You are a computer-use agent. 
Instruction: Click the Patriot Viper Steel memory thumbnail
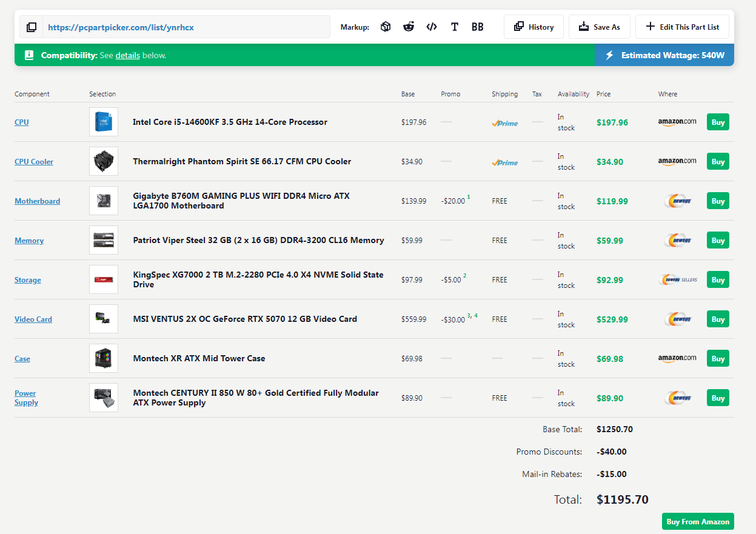[x=104, y=240]
